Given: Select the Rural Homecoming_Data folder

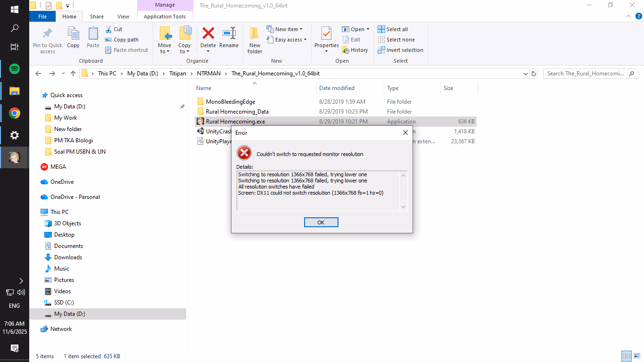Looking at the screenshot, I should [336, 112].
